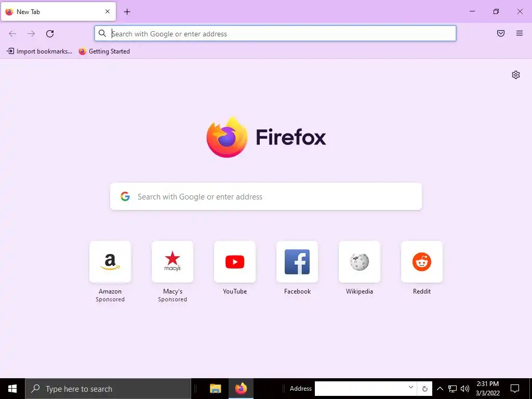Open the clock showing 2:31 PM
This screenshot has height=399, width=532.
coord(487,389)
